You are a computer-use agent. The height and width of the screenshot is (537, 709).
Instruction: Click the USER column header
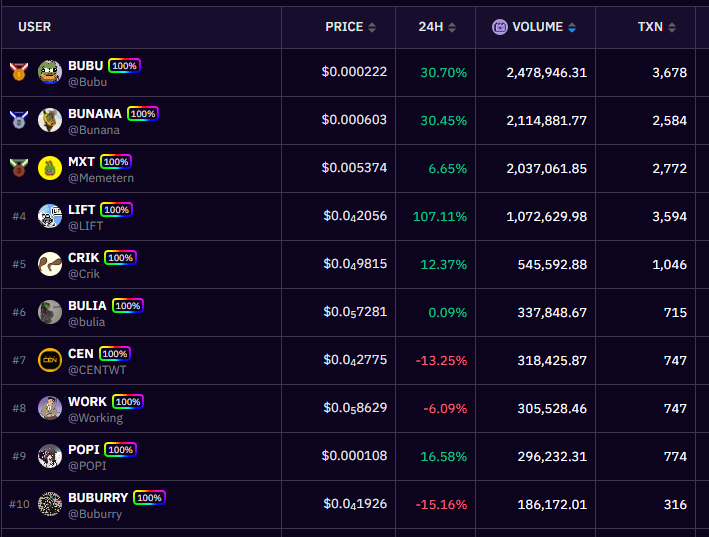coord(35,27)
